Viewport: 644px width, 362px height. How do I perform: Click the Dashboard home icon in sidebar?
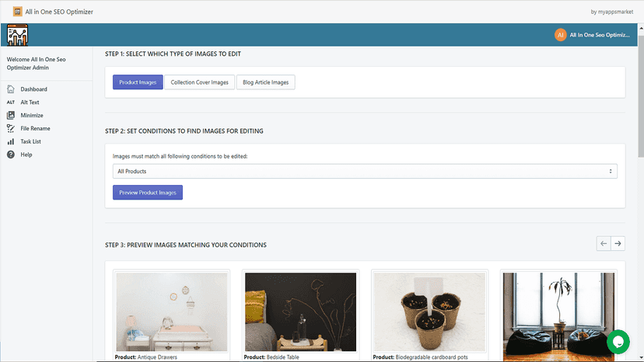[x=11, y=89]
